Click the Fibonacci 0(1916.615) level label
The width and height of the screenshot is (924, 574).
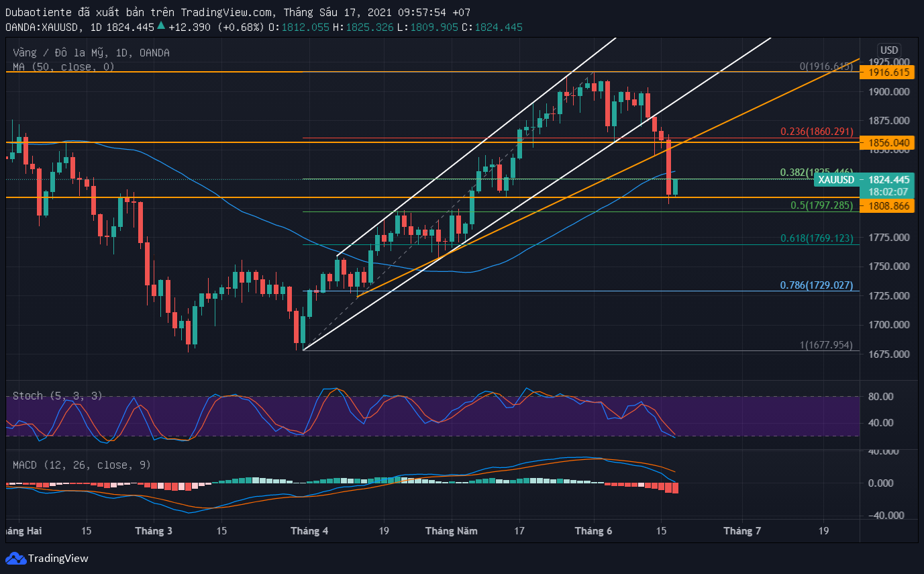[826, 66]
